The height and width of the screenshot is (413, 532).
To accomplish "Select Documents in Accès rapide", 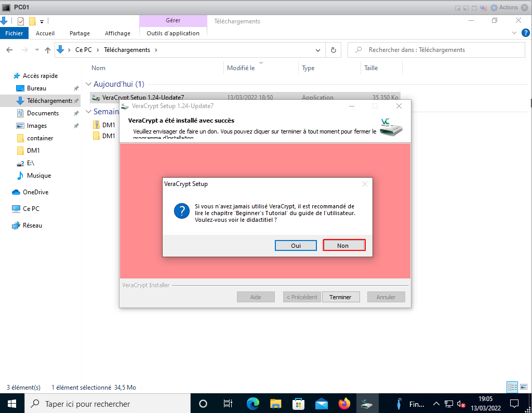I will coord(43,113).
